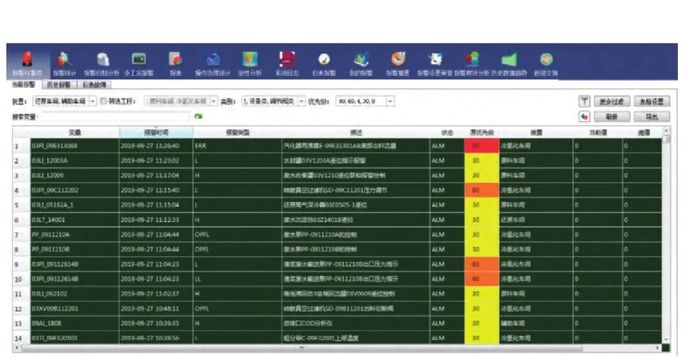Switch to the 历史报警 tab
The height and width of the screenshot is (360, 700).
59,84
